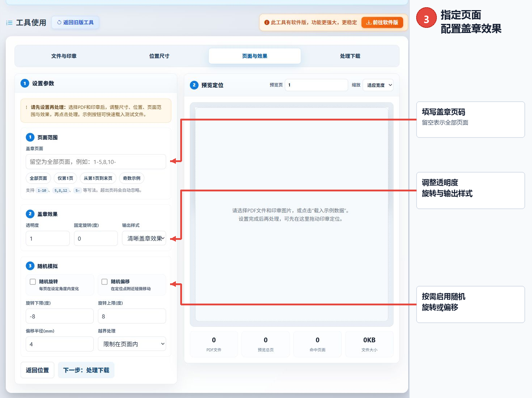Viewport: 532px width, 398px height.
Task: Select 页面与效果 tab
Action: tap(255, 56)
